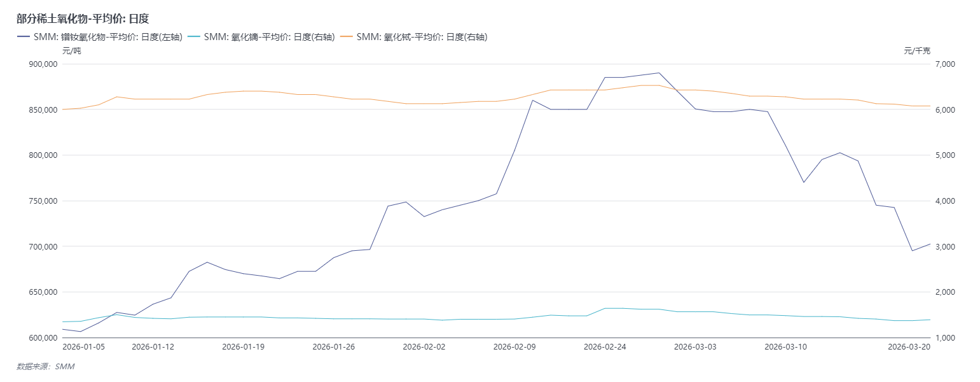The width and height of the screenshot is (980, 382).
Task: Click the 元/千克 right axis unit label
Action: (x=917, y=51)
